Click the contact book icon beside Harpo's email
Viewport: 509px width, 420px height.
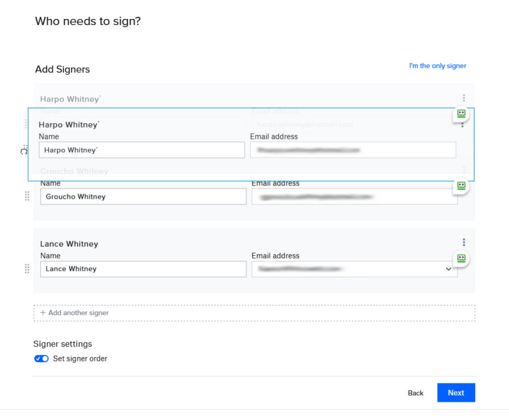(461, 114)
